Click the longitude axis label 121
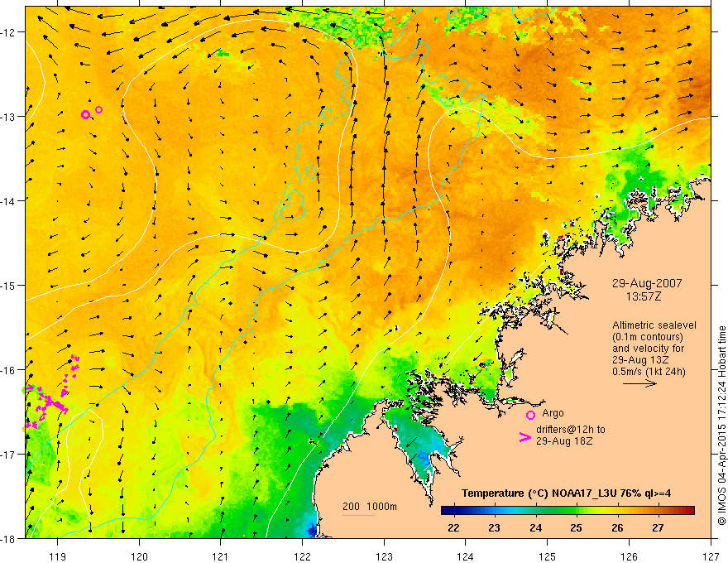Image resolution: width=728 pixels, height=563 pixels. 221,556
